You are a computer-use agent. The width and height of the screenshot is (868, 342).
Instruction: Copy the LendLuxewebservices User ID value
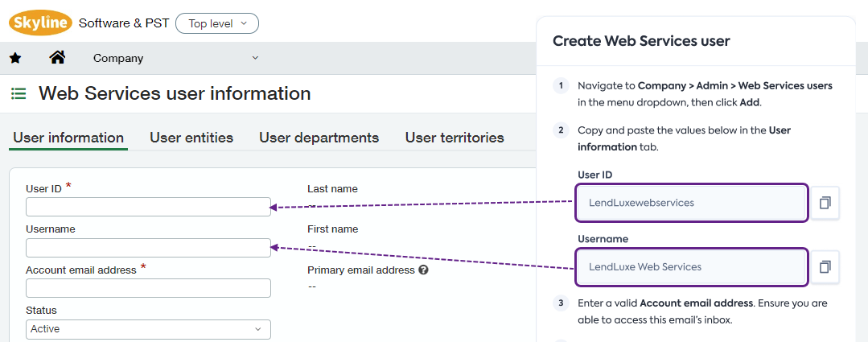(x=825, y=203)
